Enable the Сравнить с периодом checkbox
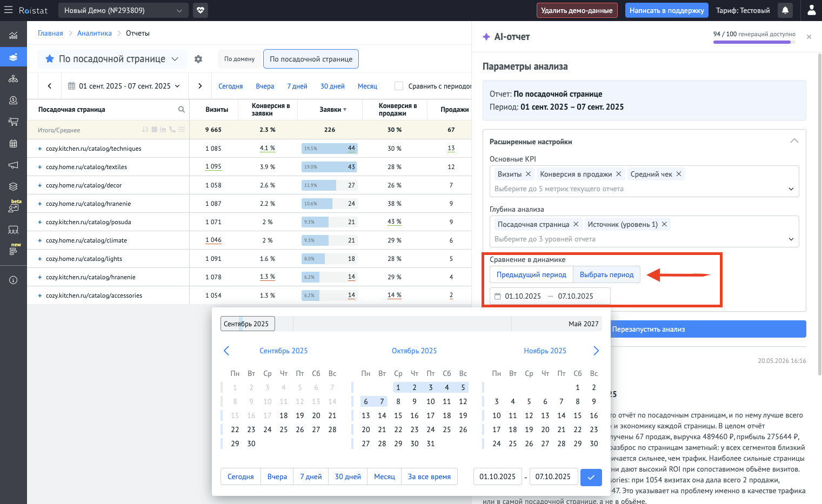Viewport: 822px width, 504px height. (399, 86)
